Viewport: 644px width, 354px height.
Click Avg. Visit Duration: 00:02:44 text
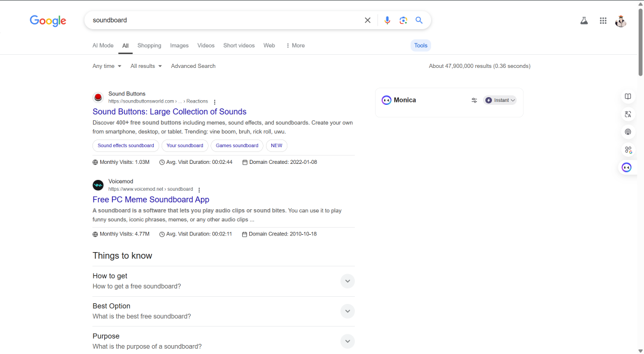[x=196, y=162]
